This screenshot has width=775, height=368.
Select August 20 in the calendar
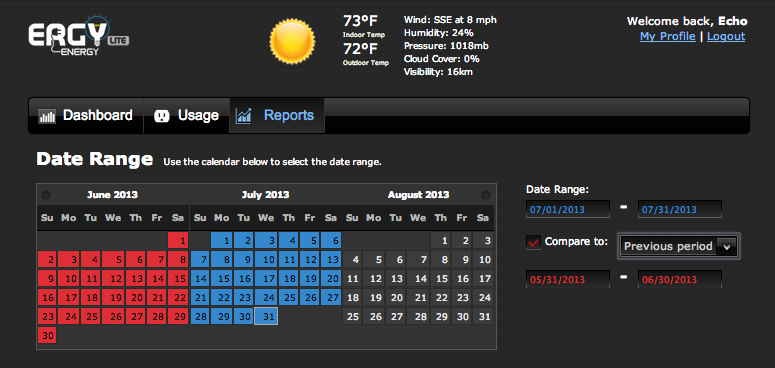pyautogui.click(x=395, y=297)
